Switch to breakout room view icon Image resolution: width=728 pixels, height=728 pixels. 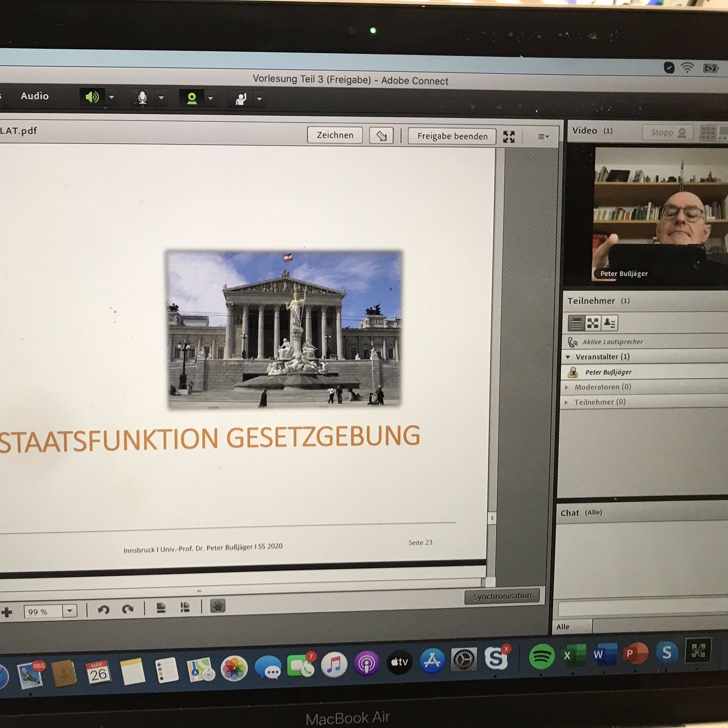[592, 323]
